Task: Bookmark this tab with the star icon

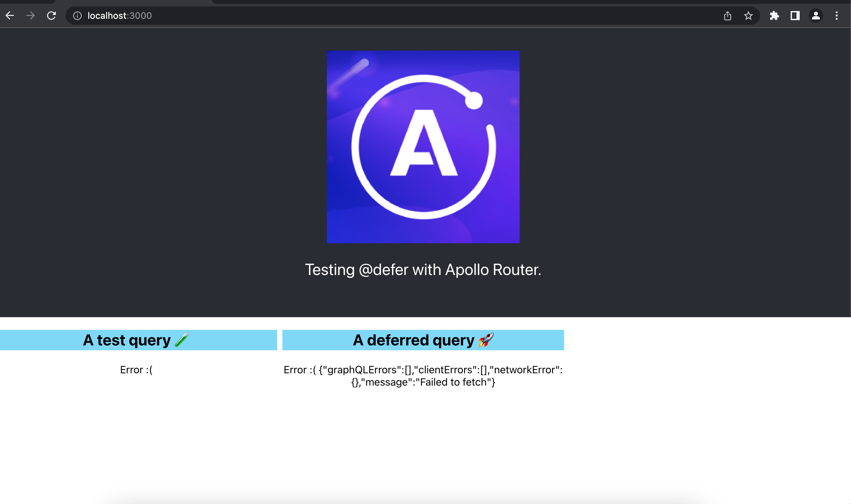Action: 748,16
